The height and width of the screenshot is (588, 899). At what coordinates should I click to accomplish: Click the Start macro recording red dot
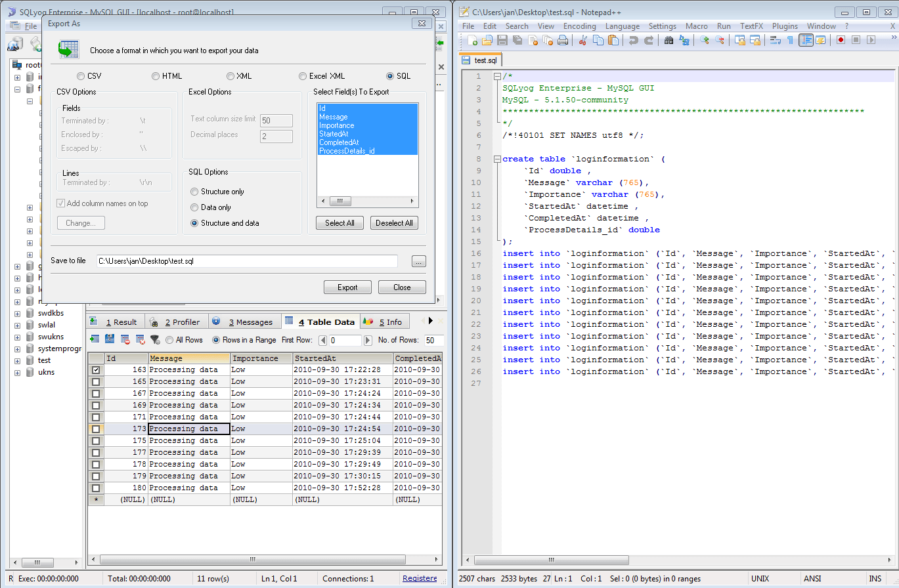(841, 40)
